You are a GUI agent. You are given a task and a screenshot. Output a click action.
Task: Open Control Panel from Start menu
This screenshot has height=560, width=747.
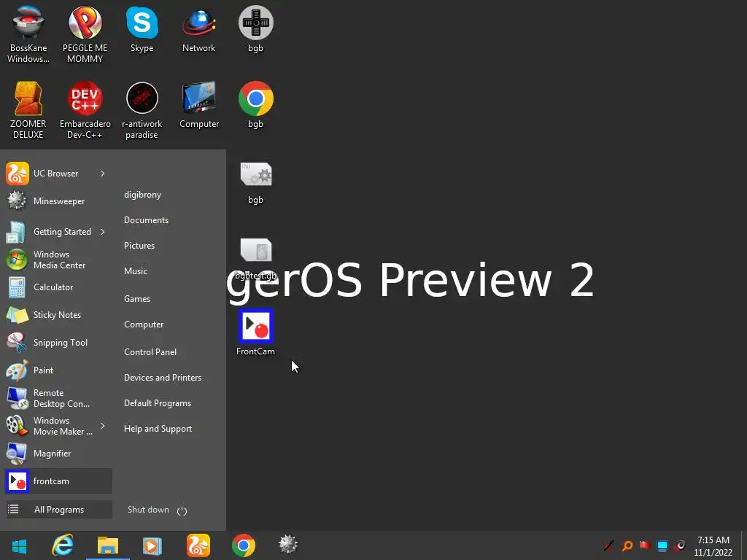pyautogui.click(x=150, y=352)
